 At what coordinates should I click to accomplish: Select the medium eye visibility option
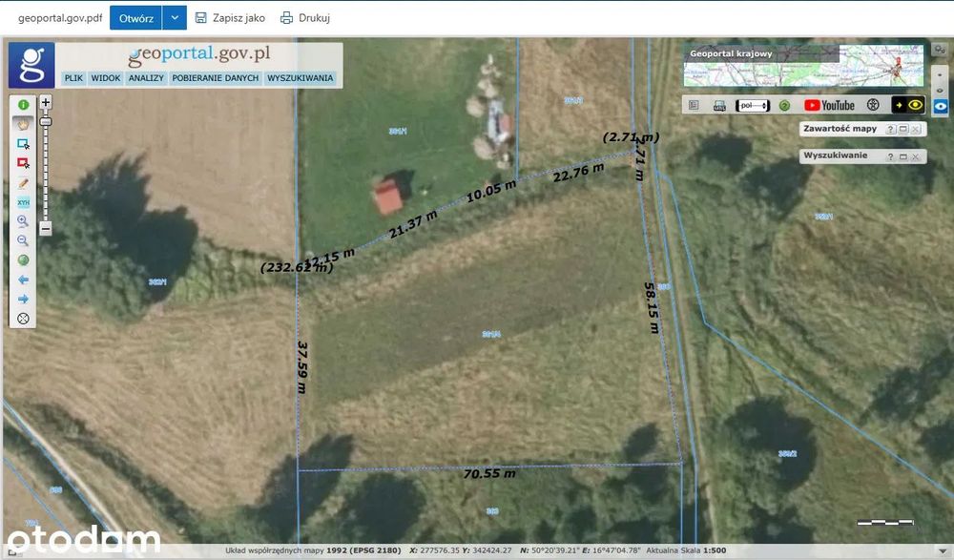pyautogui.click(x=940, y=90)
